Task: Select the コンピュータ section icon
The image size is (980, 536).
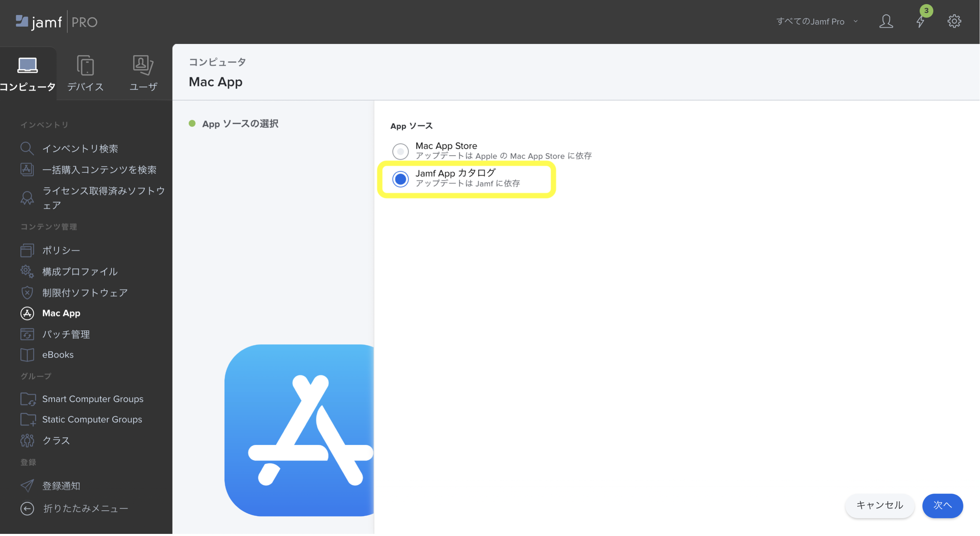Action: (27, 72)
